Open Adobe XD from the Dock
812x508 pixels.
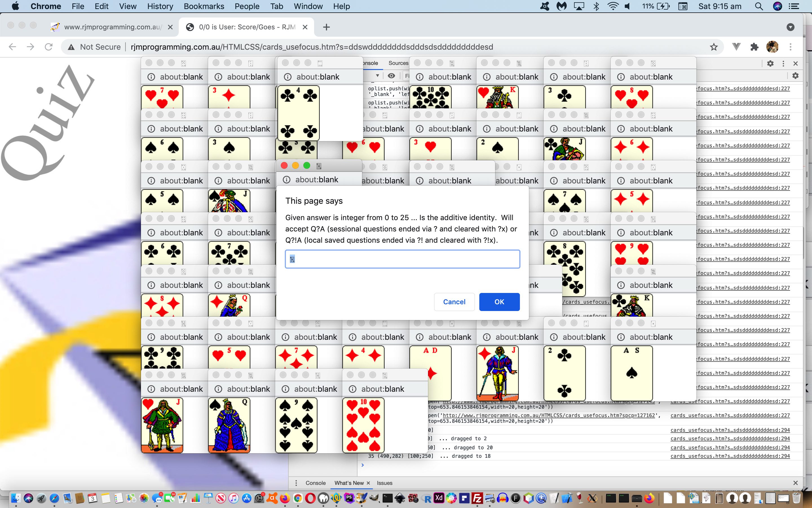coord(438,498)
